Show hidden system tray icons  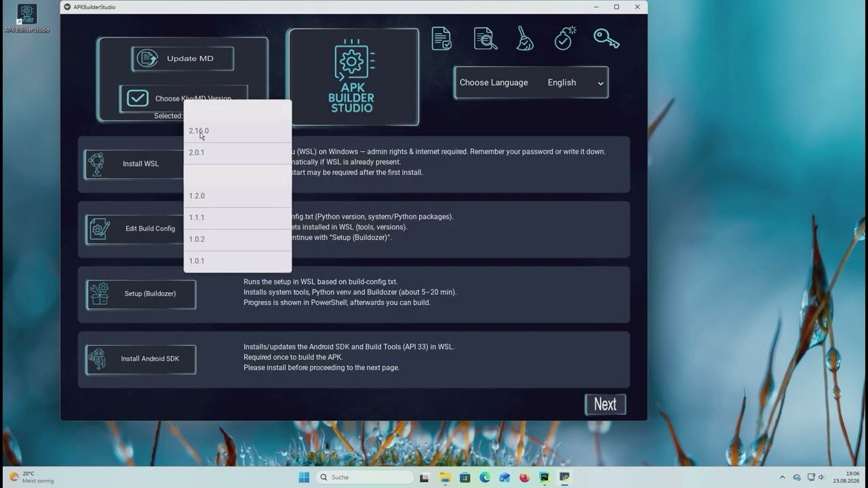coord(783,477)
